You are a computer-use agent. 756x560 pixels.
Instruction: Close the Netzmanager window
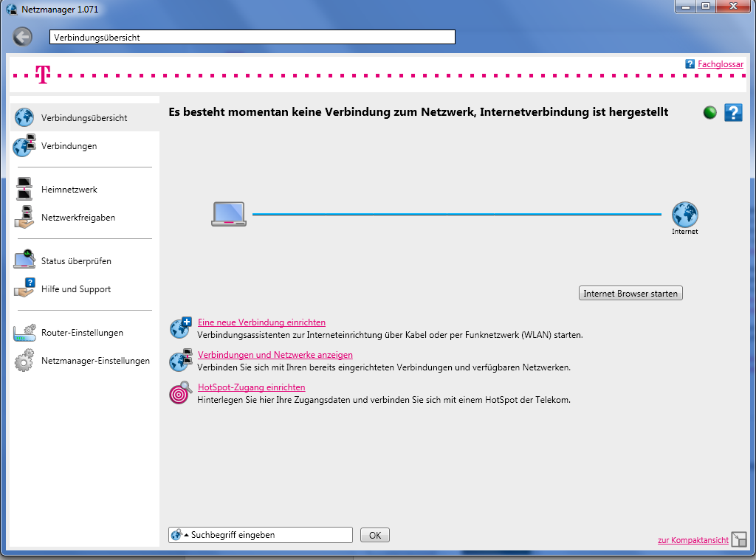[x=733, y=6]
